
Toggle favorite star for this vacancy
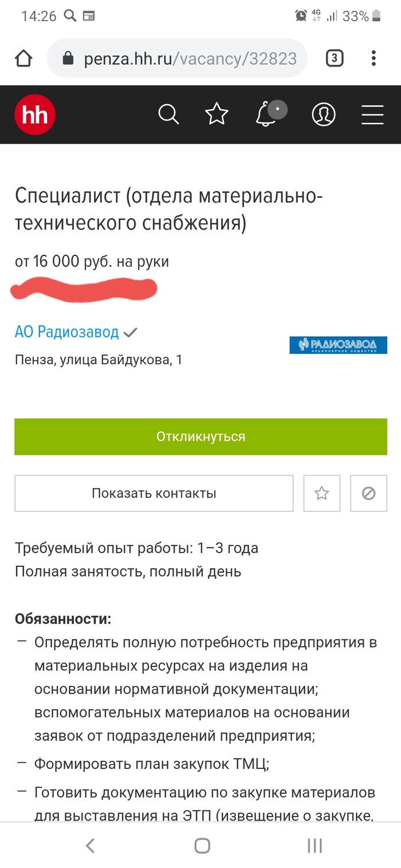(322, 493)
